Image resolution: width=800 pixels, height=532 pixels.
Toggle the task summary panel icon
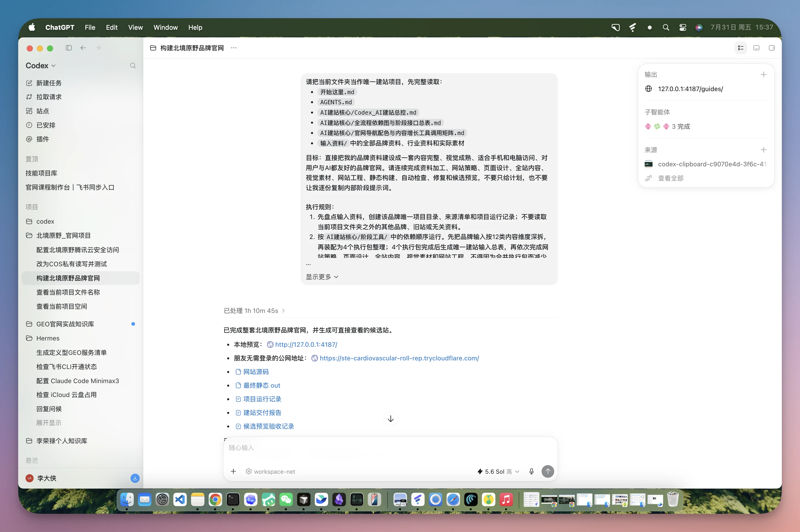coord(741,48)
